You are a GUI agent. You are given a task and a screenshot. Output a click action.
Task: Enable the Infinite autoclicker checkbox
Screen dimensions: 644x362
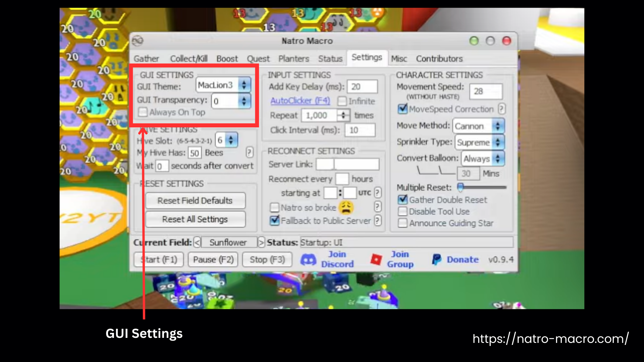tap(342, 101)
